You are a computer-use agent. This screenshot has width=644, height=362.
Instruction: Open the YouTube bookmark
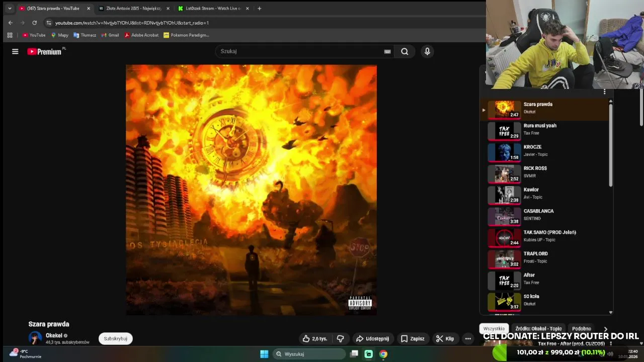click(x=34, y=35)
